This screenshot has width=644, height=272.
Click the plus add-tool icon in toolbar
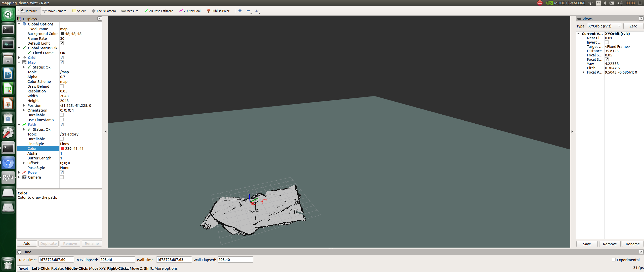(240, 11)
